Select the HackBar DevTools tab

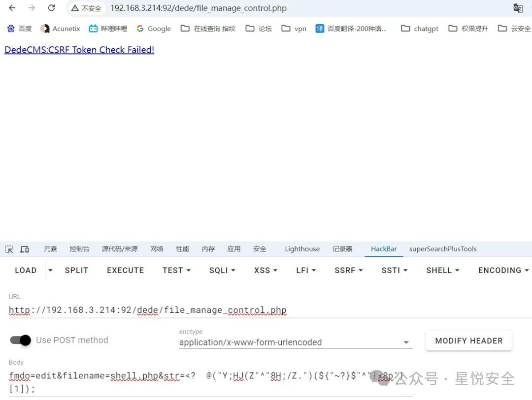click(x=384, y=249)
